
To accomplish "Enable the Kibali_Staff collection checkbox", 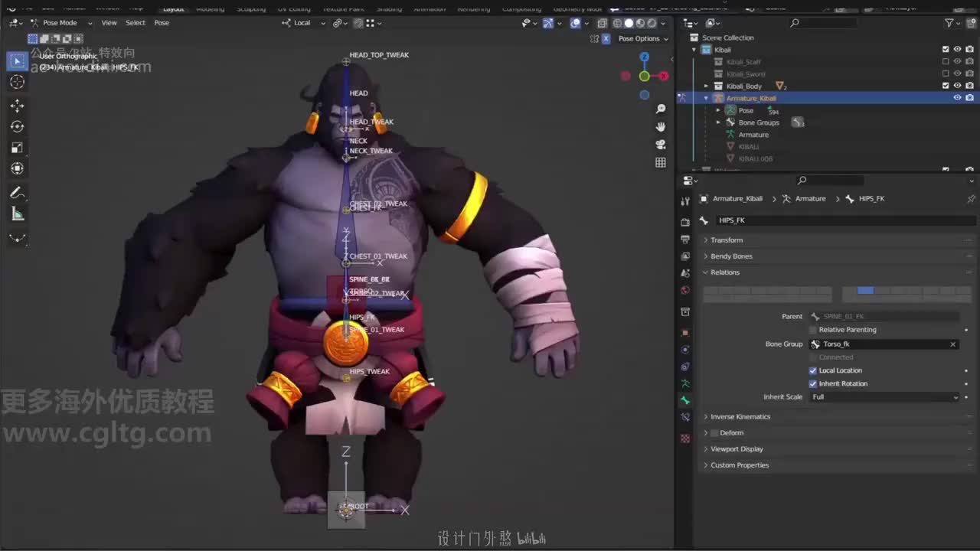I will (x=946, y=62).
